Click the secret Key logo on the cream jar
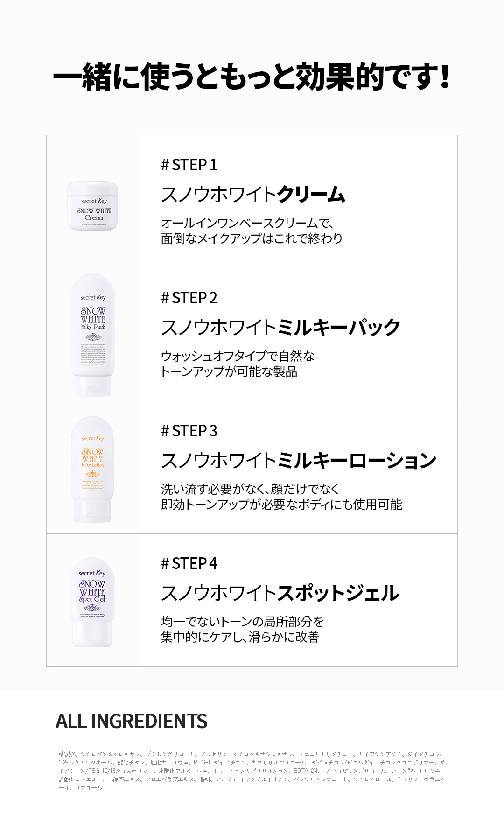The image size is (504, 813). 94,201
